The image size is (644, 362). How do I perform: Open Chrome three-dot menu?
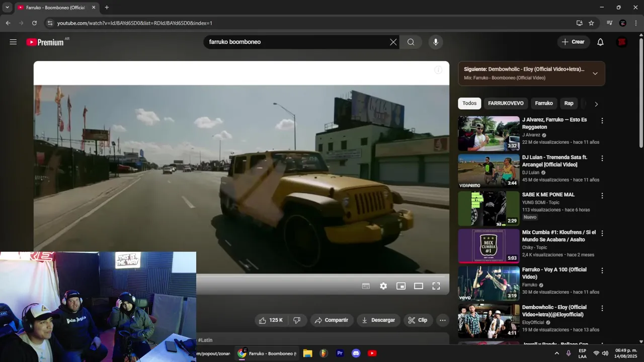coord(636,23)
